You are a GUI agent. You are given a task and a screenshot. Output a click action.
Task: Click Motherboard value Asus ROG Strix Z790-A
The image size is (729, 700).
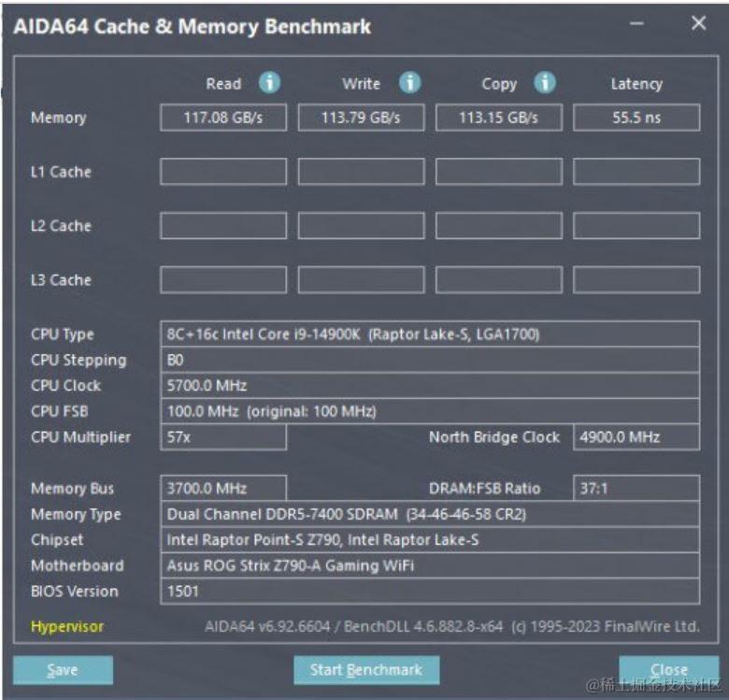430,565
